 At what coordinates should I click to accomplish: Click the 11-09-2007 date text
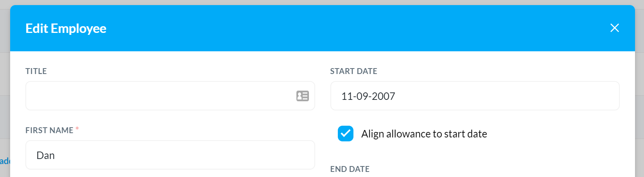click(x=368, y=96)
